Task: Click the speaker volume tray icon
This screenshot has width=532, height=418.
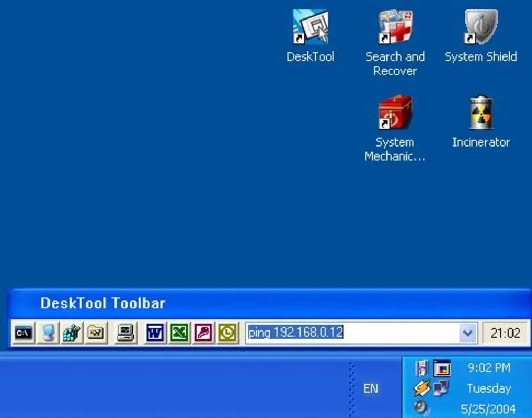Action: coord(422,407)
